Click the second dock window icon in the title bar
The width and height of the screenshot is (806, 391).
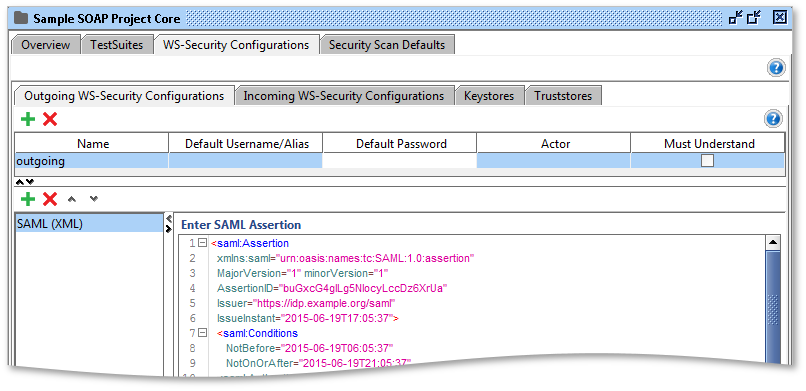pos(755,18)
